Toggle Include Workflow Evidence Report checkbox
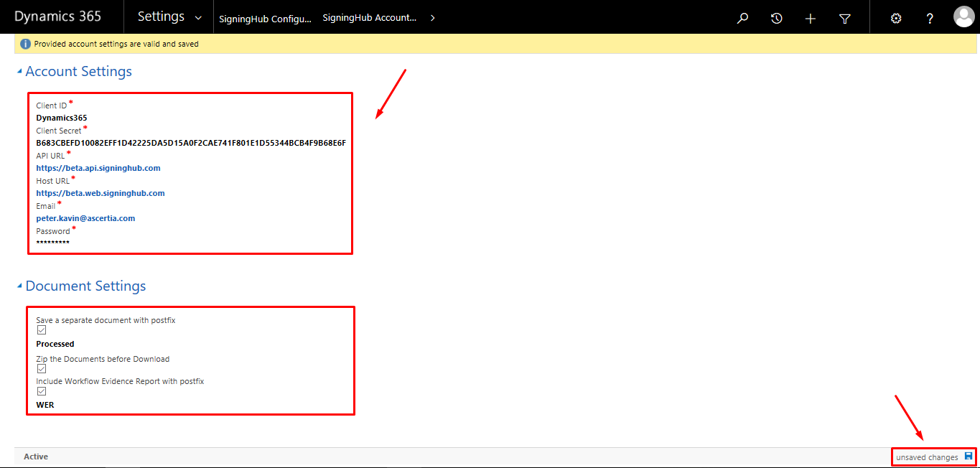Image resolution: width=980 pixels, height=468 pixels. [42, 391]
